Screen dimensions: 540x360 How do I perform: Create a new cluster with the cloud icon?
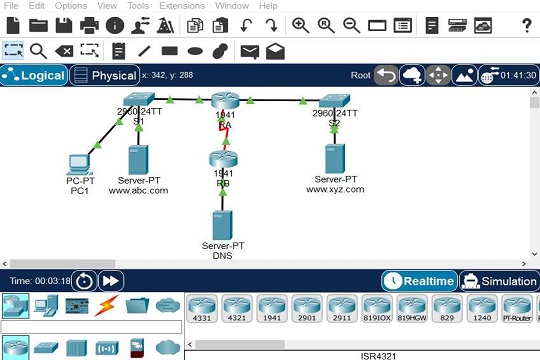tap(412, 75)
